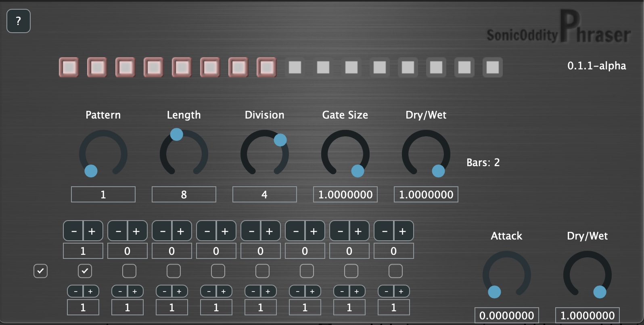644x325 pixels.
Task: Click the Gate Size knob
Action: click(345, 154)
